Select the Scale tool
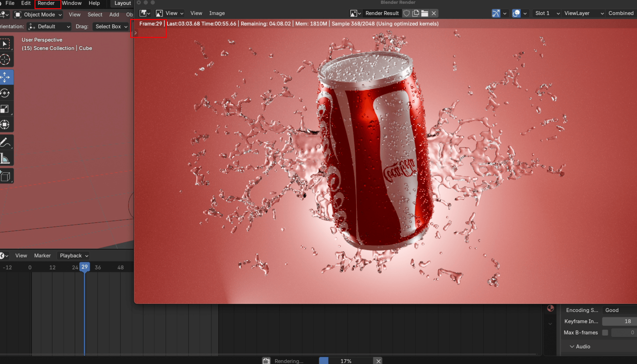 [5, 109]
